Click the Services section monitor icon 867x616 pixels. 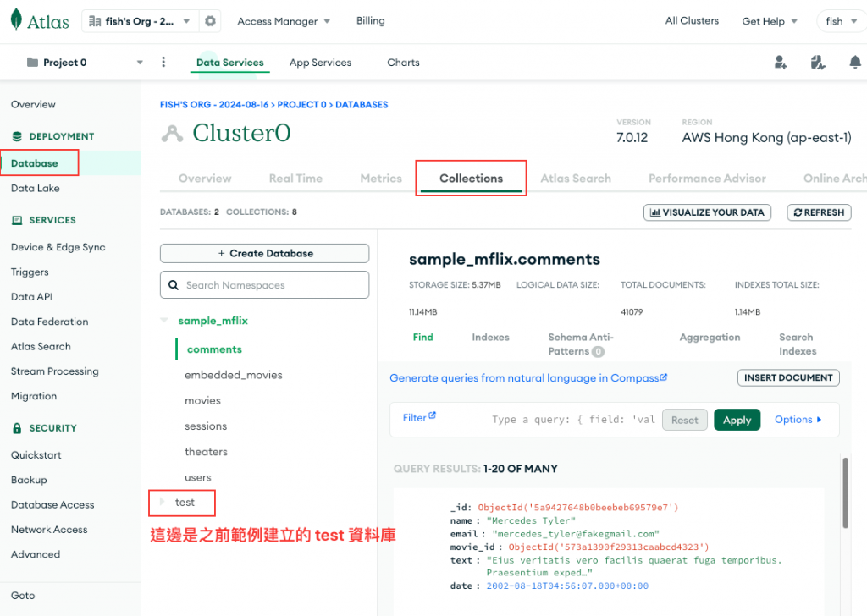pyautogui.click(x=17, y=220)
